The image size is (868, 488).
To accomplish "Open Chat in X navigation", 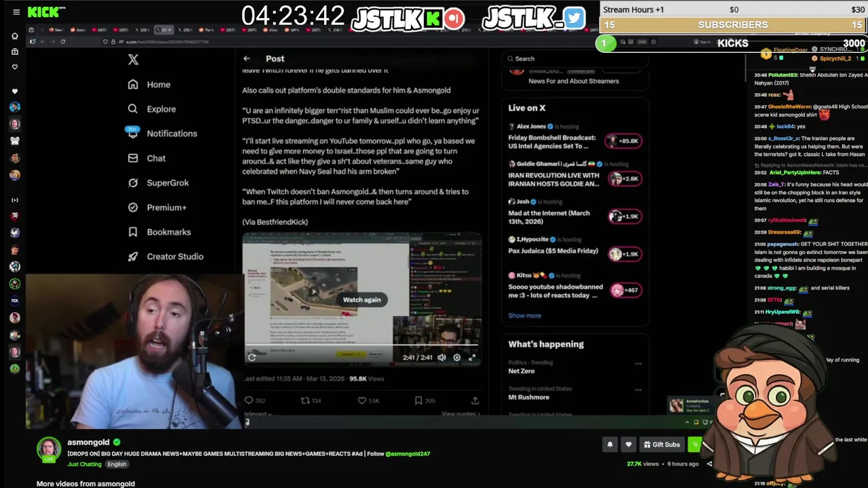I will click(x=146, y=159).
